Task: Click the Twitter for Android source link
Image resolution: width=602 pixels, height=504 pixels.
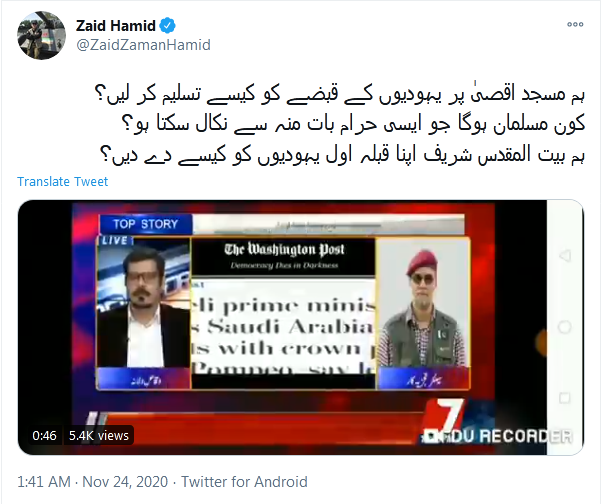Action: 244,482
